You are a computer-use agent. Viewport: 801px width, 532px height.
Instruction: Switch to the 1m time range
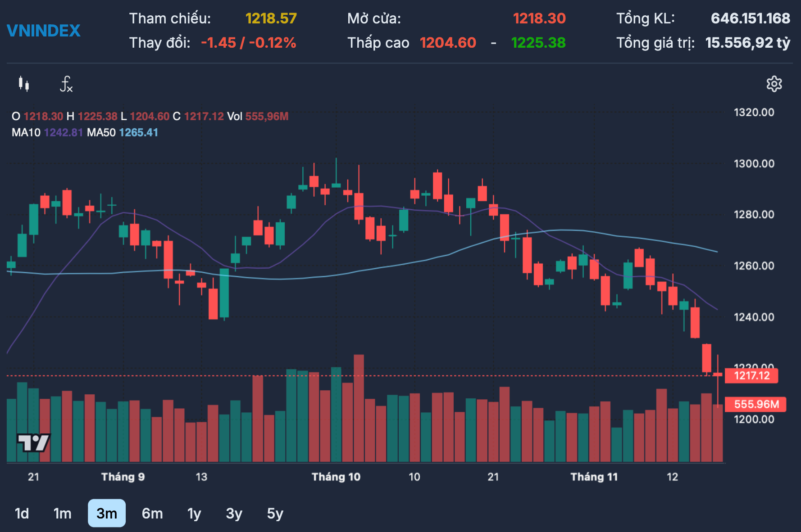pyautogui.click(x=62, y=513)
